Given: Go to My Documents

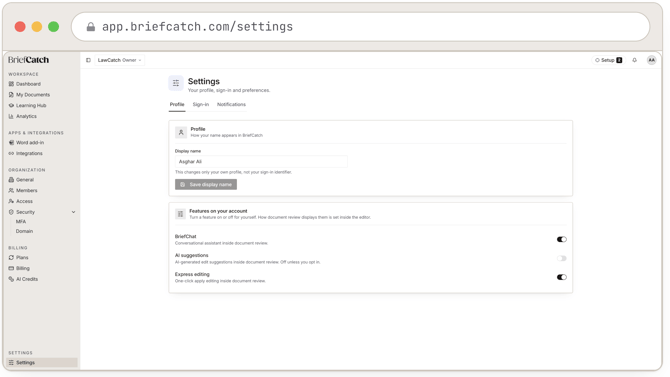Looking at the screenshot, I should (x=29, y=94).
